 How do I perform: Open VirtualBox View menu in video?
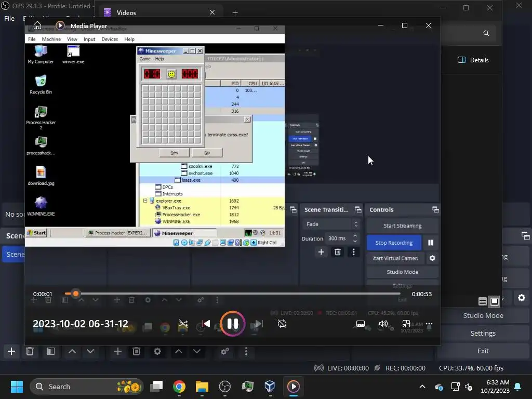tap(72, 39)
